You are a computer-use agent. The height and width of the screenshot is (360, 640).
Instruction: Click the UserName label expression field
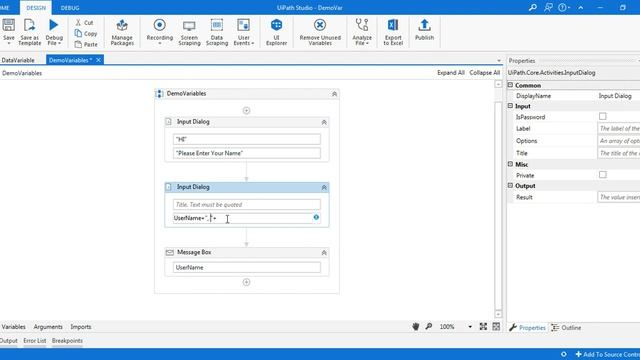click(243, 218)
